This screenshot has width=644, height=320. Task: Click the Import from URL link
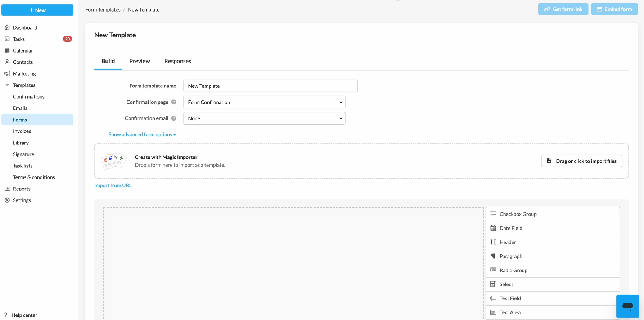point(113,185)
